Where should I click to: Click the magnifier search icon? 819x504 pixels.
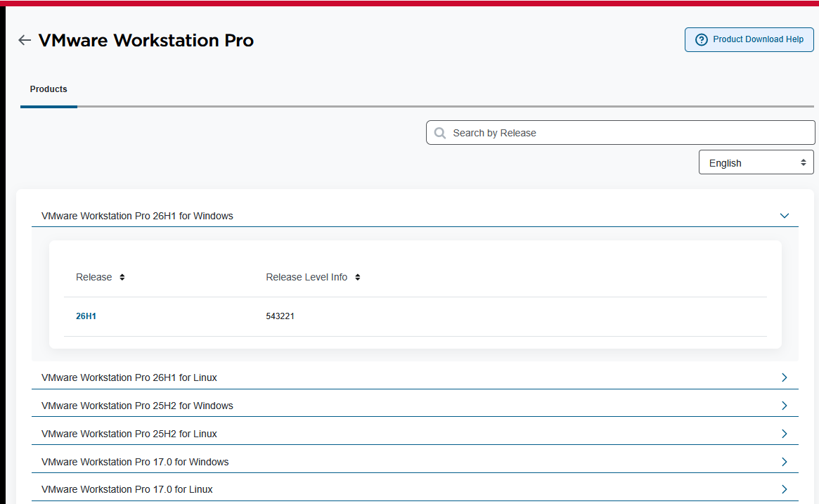(x=440, y=133)
